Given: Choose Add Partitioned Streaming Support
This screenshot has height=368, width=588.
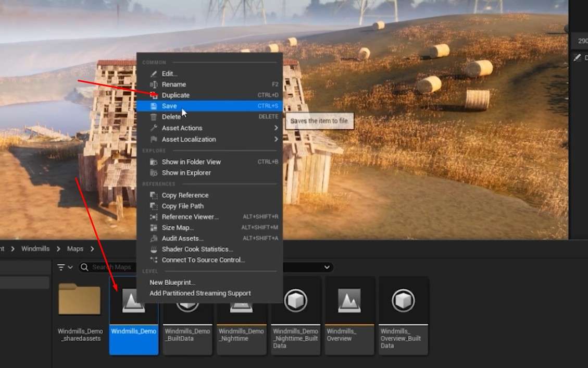Looking at the screenshot, I should click(200, 293).
